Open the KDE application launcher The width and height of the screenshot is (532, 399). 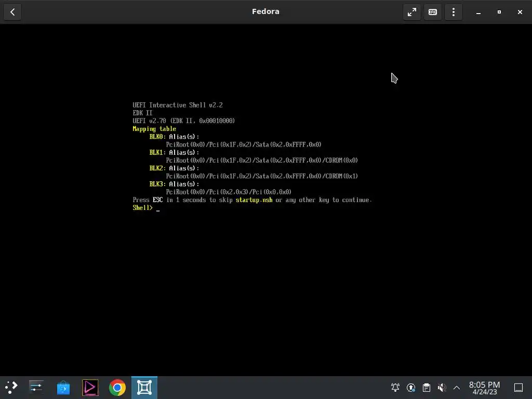point(11,387)
